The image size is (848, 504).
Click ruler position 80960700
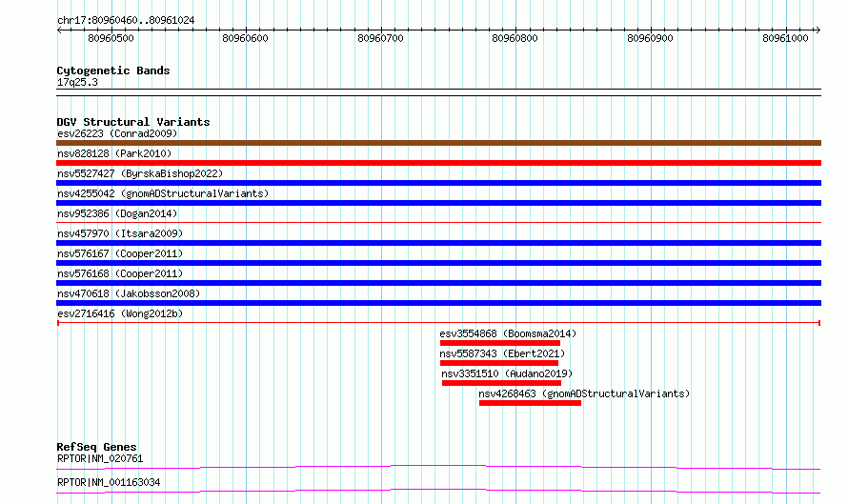click(381, 38)
